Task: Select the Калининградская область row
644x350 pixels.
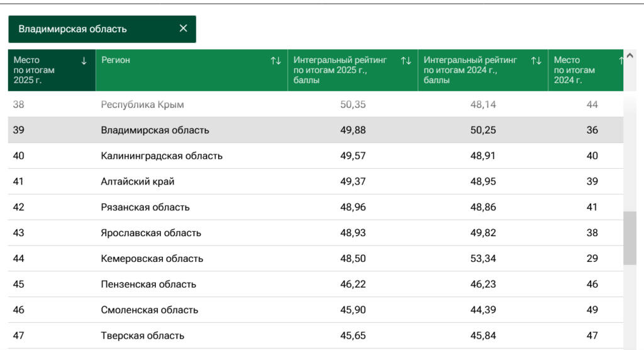Action: coord(316,155)
